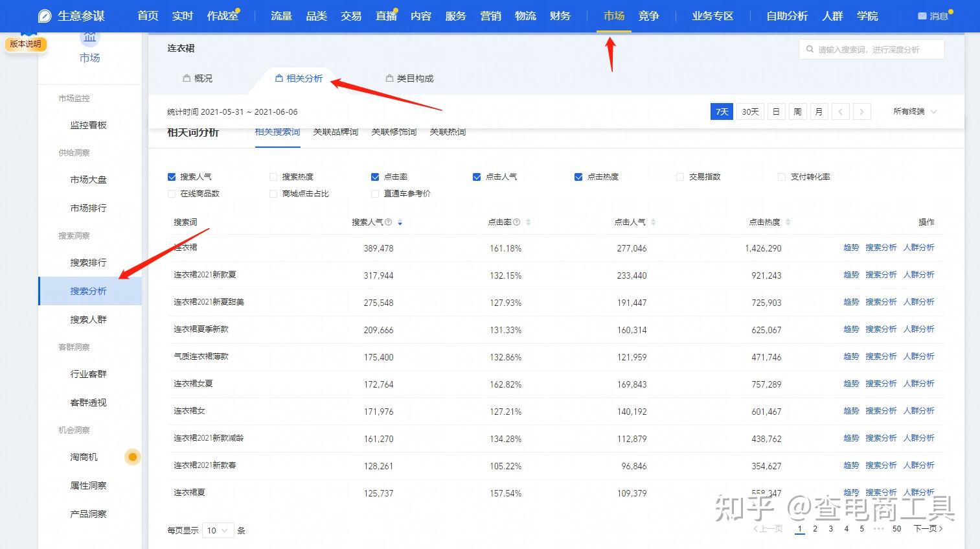Select 关联品牌词 tab

[x=336, y=132]
